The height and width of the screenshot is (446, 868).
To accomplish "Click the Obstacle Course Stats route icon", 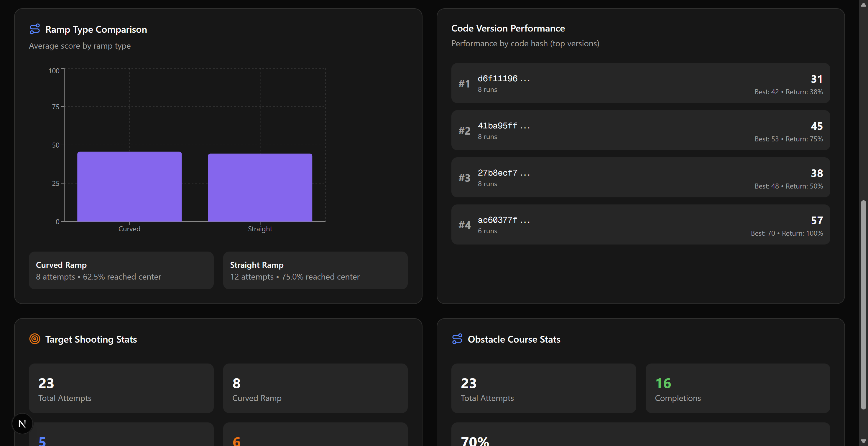I will click(457, 338).
